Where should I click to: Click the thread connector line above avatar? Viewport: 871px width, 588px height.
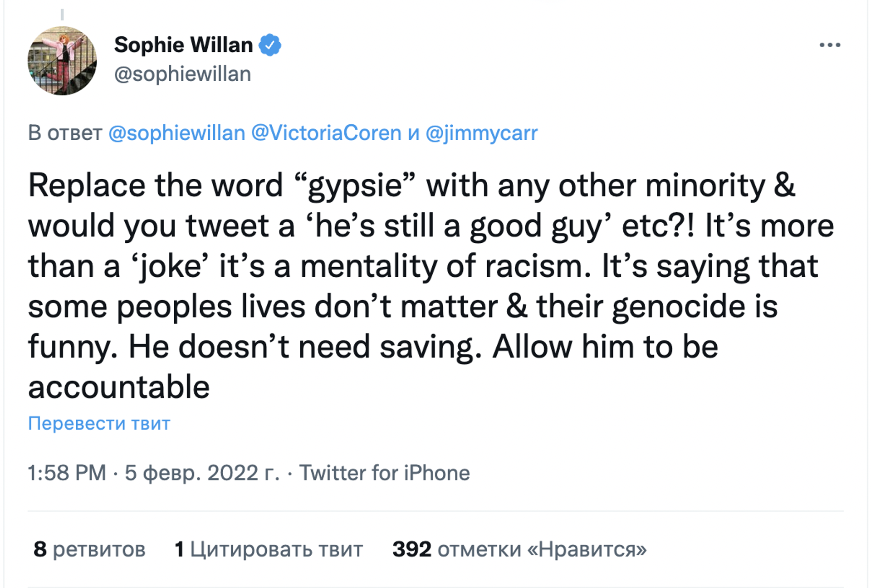coord(62,14)
